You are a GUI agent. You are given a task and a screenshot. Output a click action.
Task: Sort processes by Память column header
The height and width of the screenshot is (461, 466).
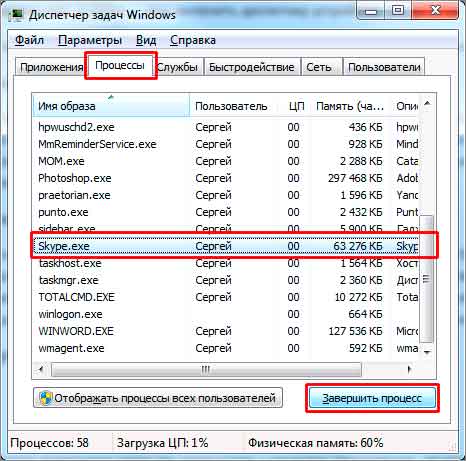[x=350, y=106]
